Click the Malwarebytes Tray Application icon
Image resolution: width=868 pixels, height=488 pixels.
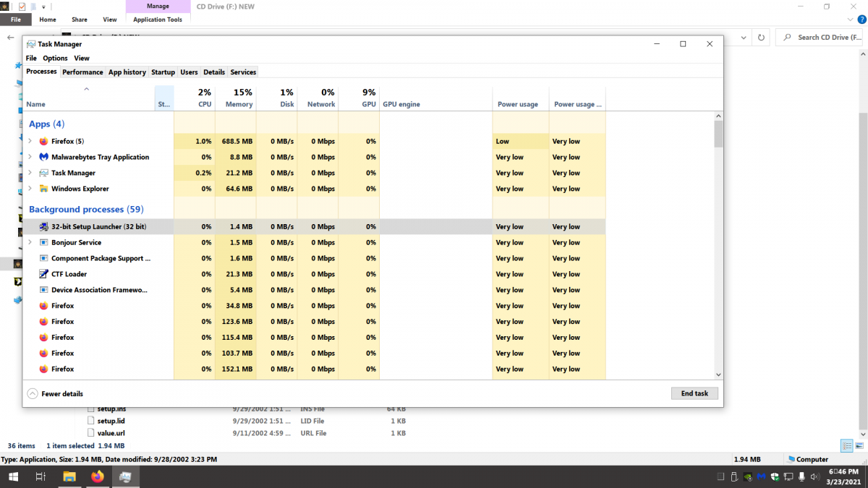pos(43,158)
